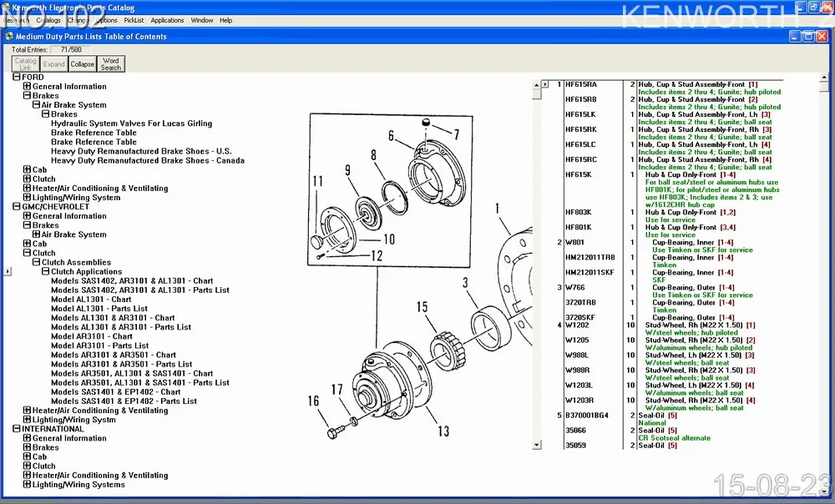
Task: Click the Table of Contents window icon
Action: coord(9,36)
